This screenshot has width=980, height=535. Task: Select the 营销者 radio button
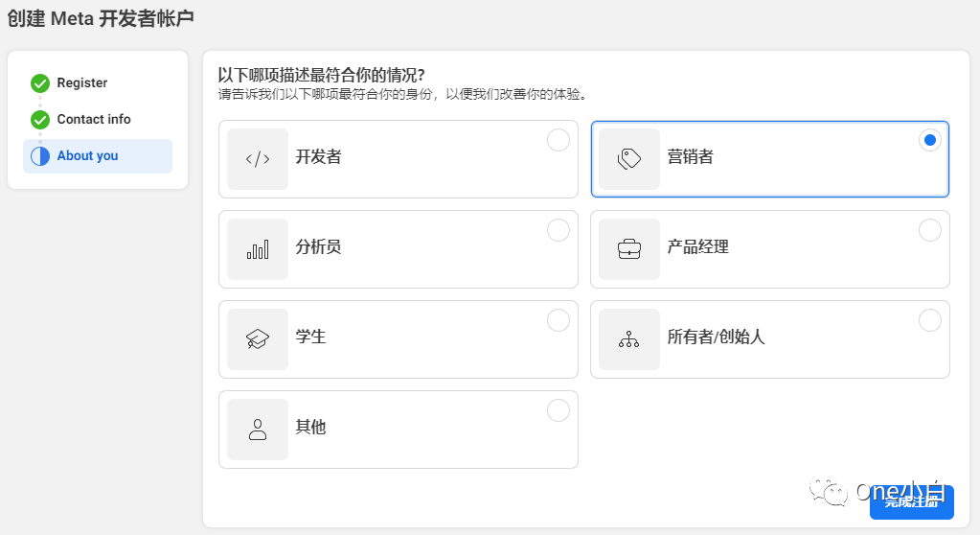pos(930,140)
